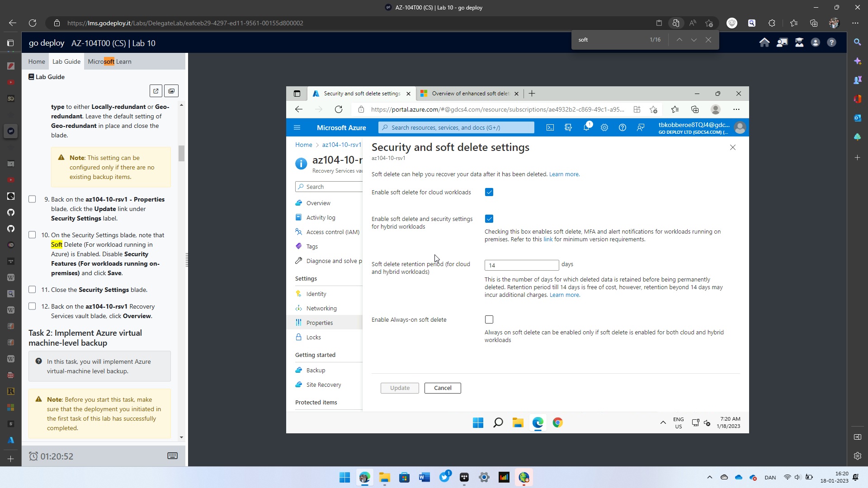Click the Update button
The height and width of the screenshot is (488, 868).
[399, 388]
